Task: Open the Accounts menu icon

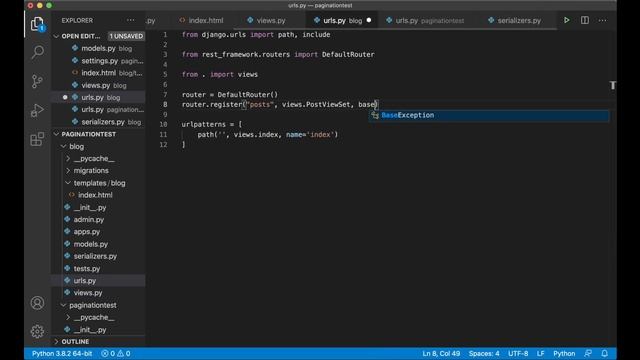Action: (x=37, y=303)
